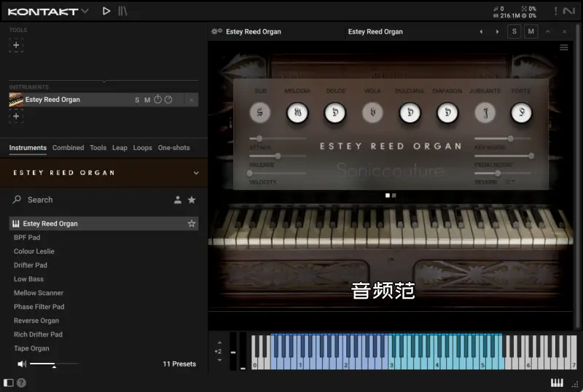Toggle the DULCIANA organ stop
Viewport: 583px width, 392px height.
[x=410, y=112]
